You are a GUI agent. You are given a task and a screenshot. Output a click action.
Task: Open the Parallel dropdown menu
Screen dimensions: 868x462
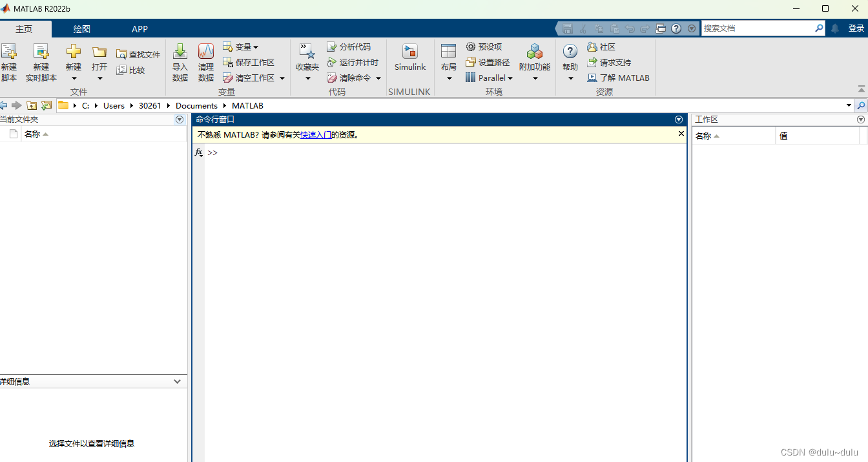pyautogui.click(x=489, y=78)
